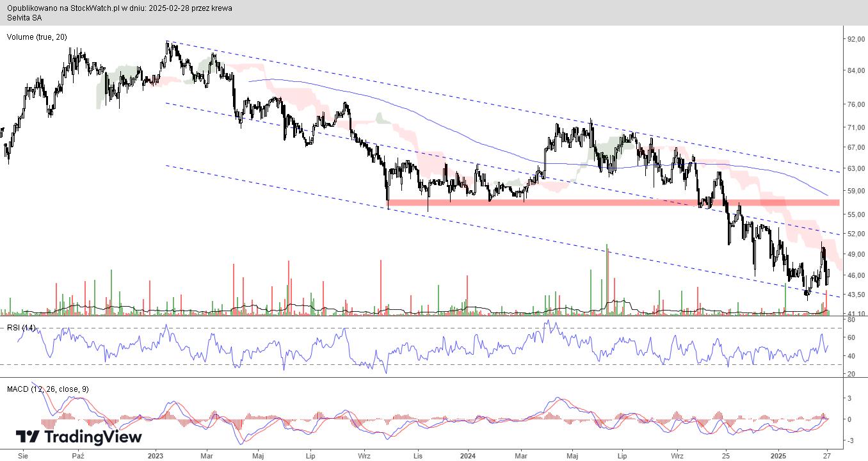Click the 'Sie' time axis label
868x461 pixels.
[24, 456]
